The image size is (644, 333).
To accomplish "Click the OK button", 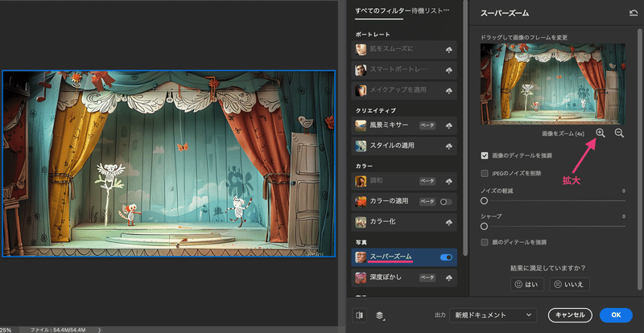I will click(616, 315).
